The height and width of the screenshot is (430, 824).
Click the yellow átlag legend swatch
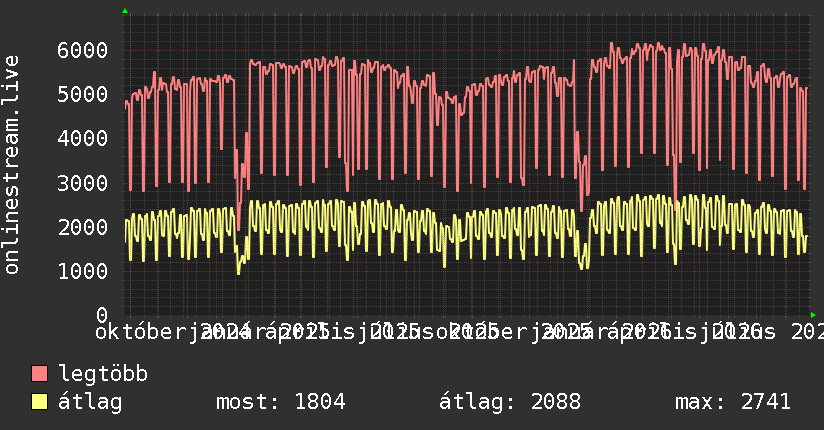tap(39, 402)
